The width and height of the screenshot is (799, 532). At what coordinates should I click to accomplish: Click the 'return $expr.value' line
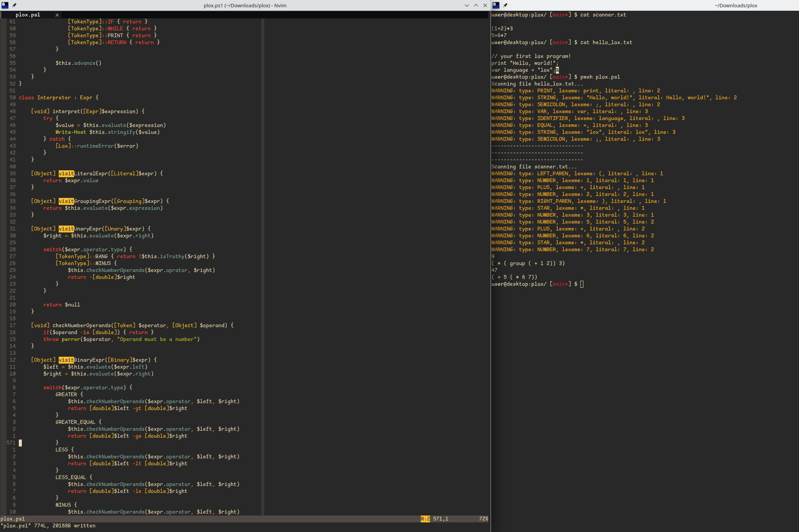coord(71,181)
